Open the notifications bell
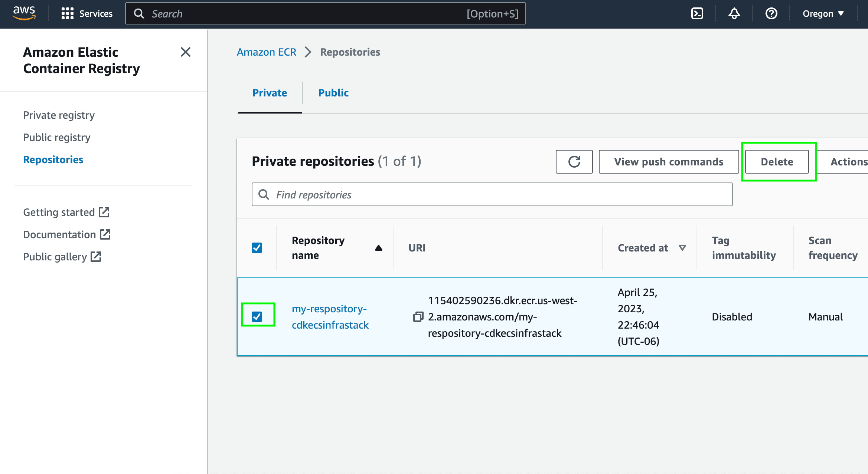The width and height of the screenshot is (868, 474). pyautogui.click(x=734, y=14)
